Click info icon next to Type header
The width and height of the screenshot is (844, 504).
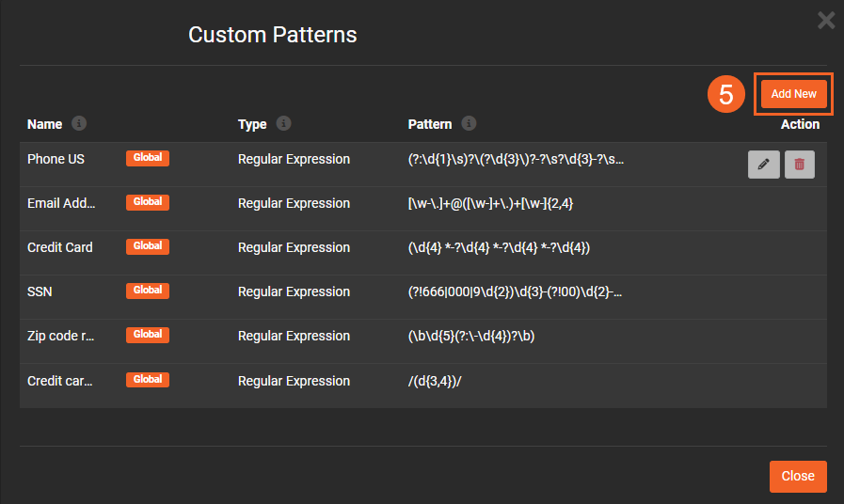point(283,124)
